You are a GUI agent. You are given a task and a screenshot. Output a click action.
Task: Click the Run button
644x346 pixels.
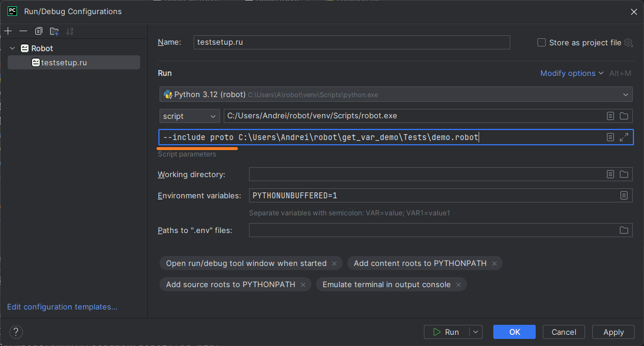[446, 332]
